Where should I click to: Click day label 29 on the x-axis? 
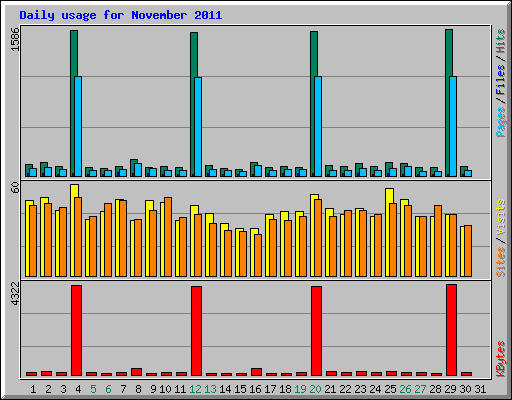tap(450, 389)
